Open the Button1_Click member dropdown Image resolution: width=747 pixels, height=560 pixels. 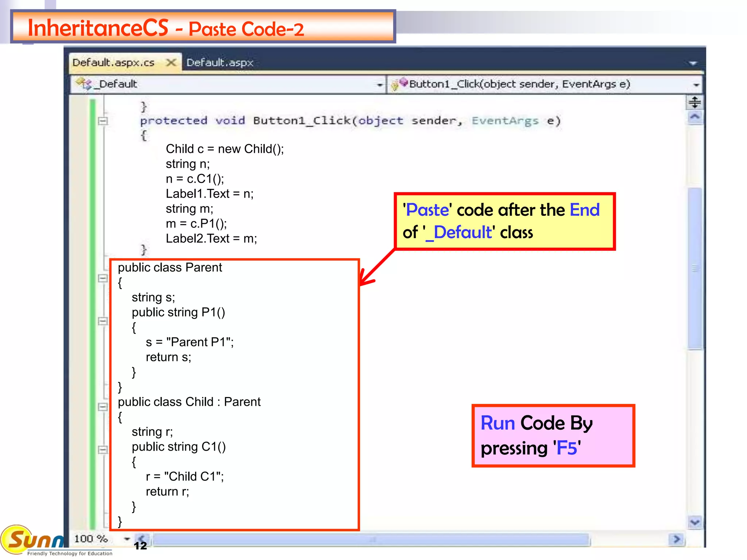pos(696,85)
